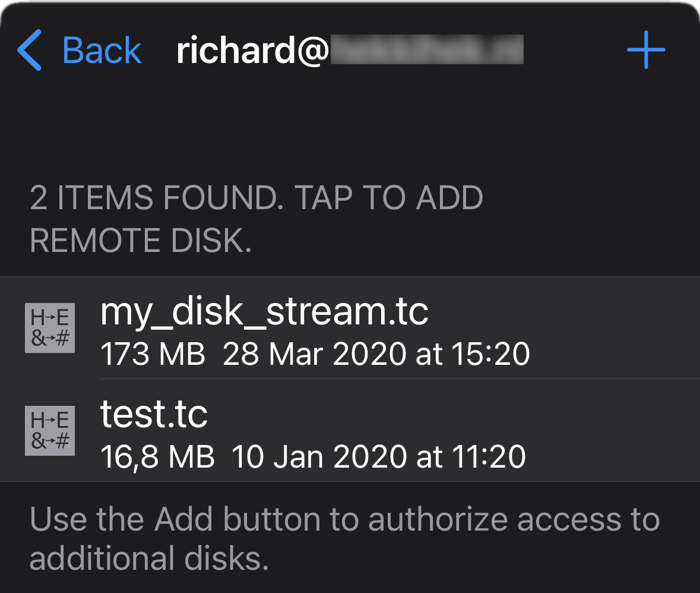
Task: Click the my_disk_stream.tc file type icon
Action: pyautogui.click(x=50, y=328)
